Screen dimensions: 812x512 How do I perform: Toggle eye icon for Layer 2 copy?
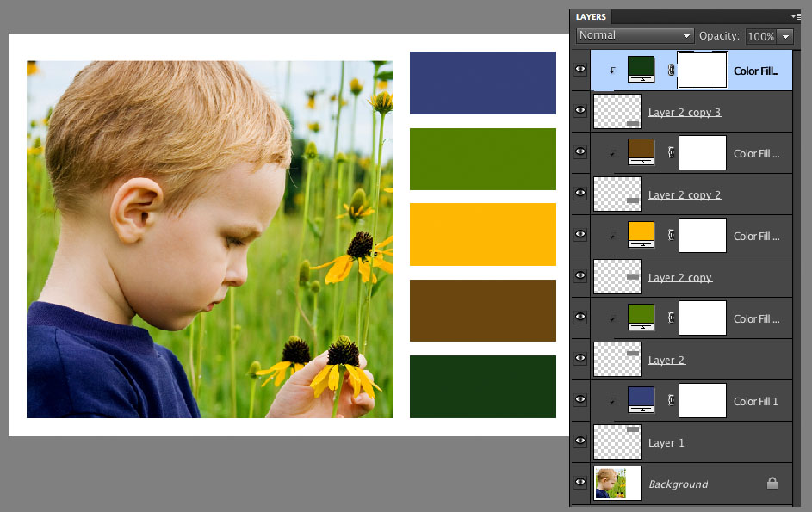click(x=580, y=275)
